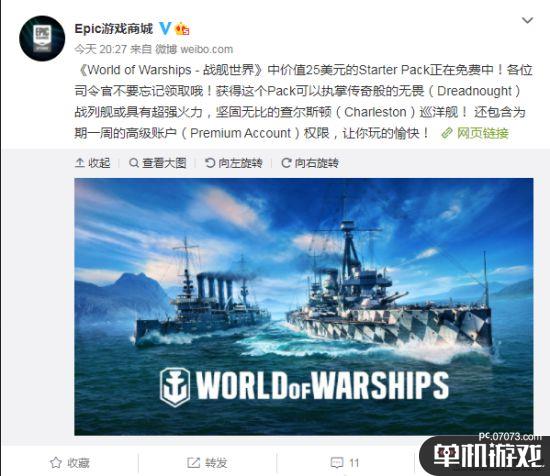Viewport: 550px width, 476px height.
Task: Repost using the 转发 share icon
Action: [207, 463]
